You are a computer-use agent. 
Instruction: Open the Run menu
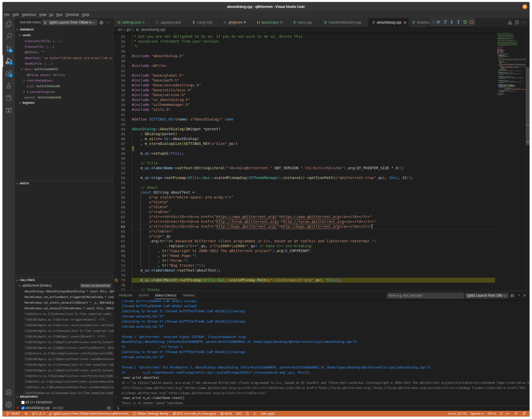[59, 15]
